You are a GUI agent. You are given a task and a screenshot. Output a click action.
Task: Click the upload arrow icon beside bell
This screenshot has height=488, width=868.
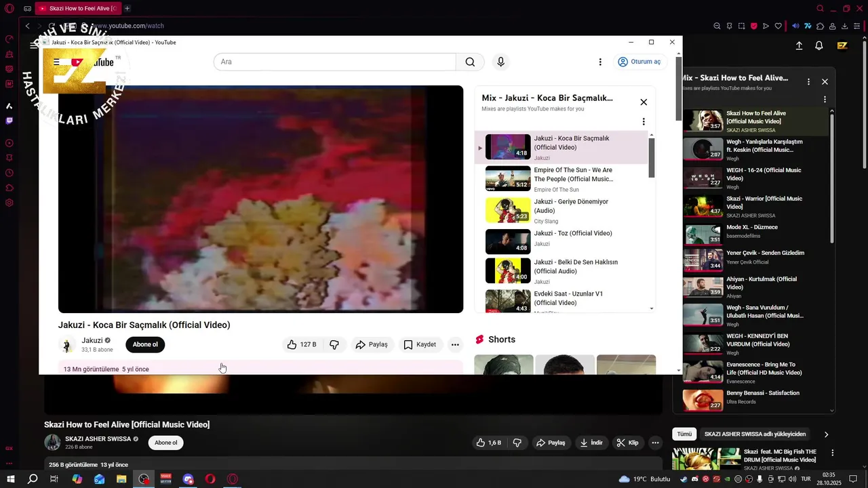click(x=799, y=45)
